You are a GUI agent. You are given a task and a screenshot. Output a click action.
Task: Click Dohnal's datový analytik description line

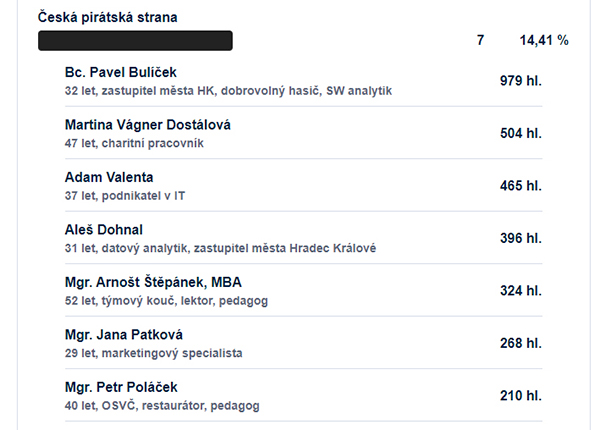(220, 248)
